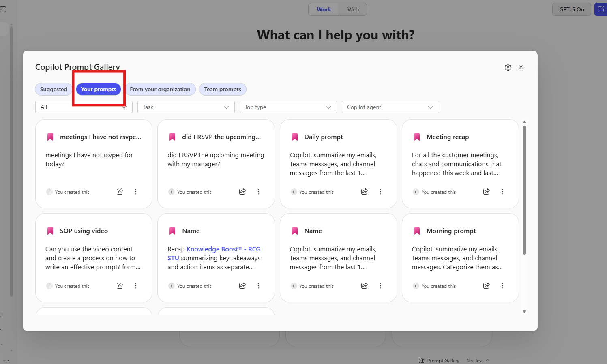607x364 pixels.
Task: Toggle GPT-5 On setting
Action: 571,9
